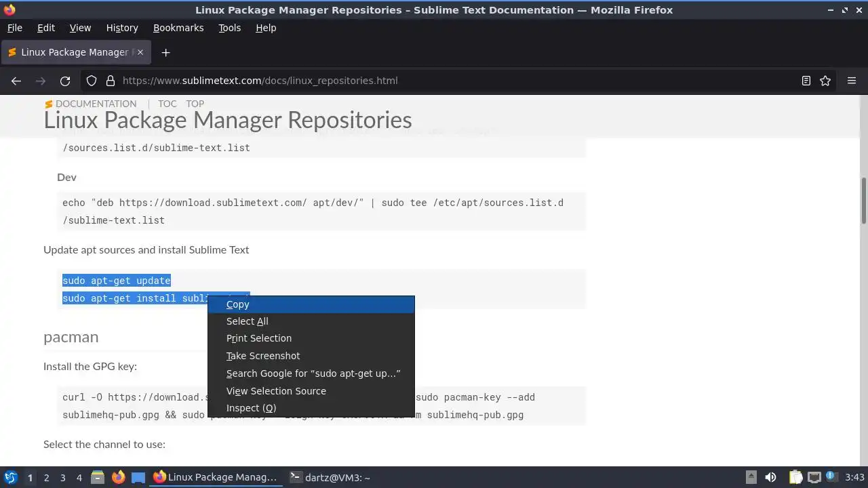Viewport: 868px width, 488px height.
Task: Click the padlock site information icon
Action: coord(111,81)
